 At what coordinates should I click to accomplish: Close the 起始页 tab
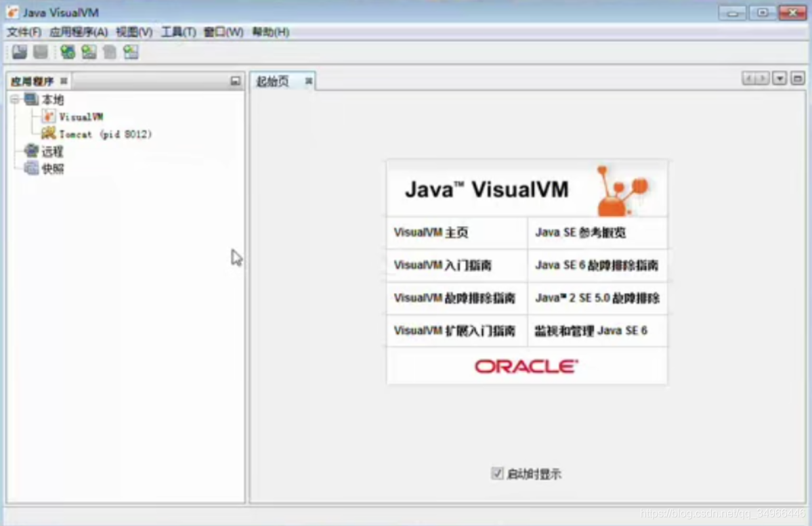pyautogui.click(x=309, y=81)
